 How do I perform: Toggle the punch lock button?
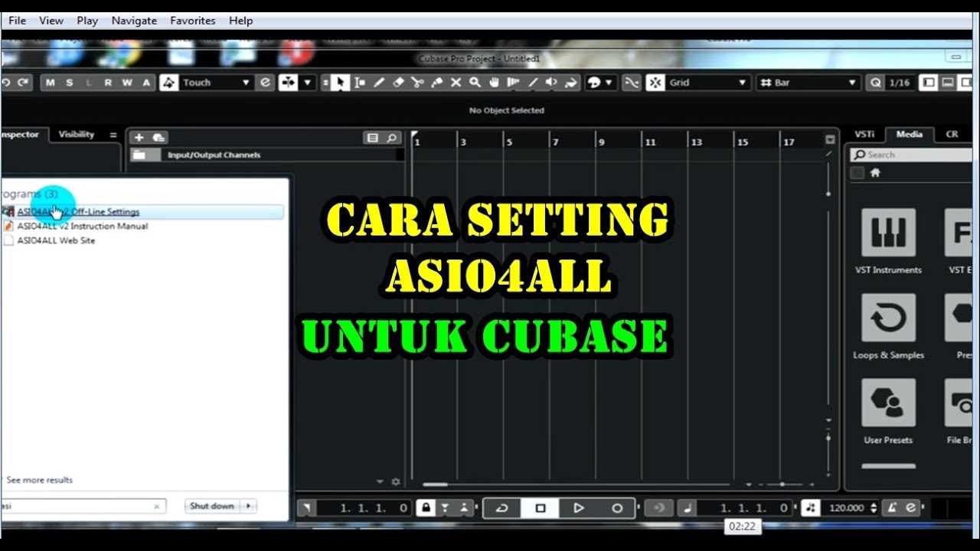point(426,507)
